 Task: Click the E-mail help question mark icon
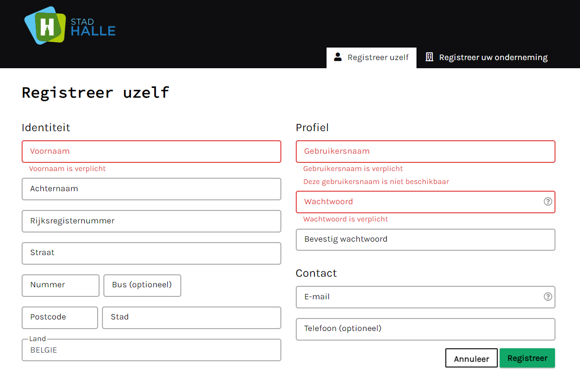[x=547, y=297]
